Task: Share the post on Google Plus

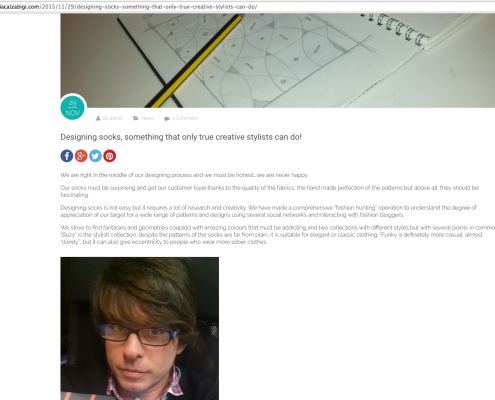Action: point(81,156)
